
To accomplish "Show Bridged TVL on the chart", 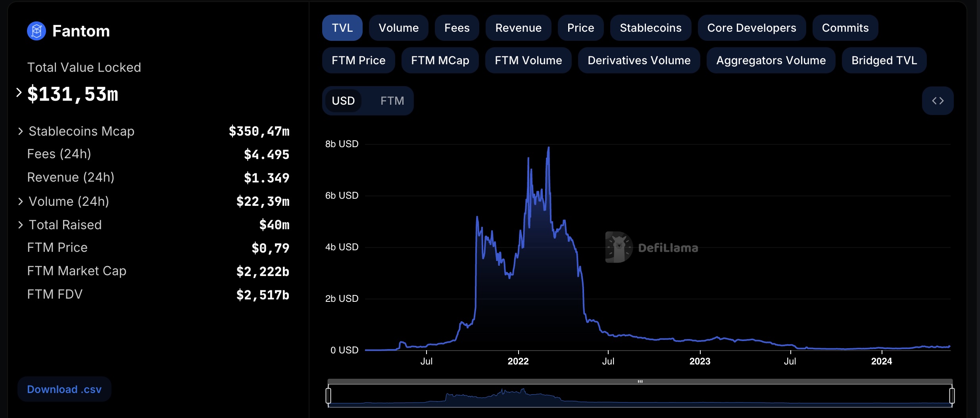I will point(884,60).
